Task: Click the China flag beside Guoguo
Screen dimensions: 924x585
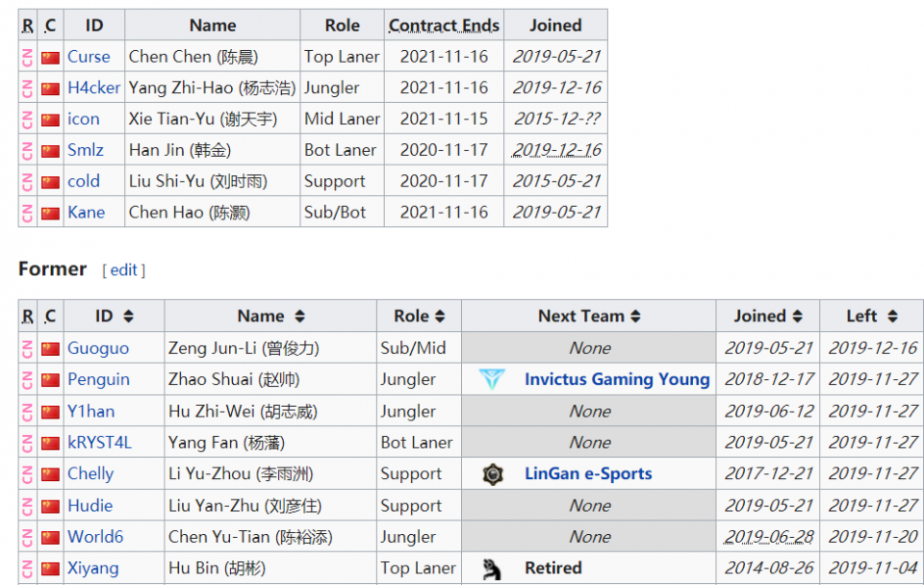Action: pos(51,348)
